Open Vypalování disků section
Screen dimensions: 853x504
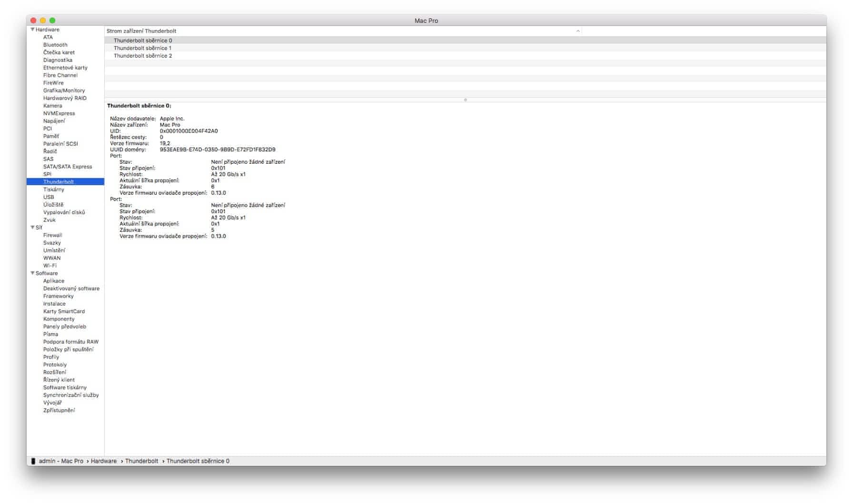click(x=64, y=212)
